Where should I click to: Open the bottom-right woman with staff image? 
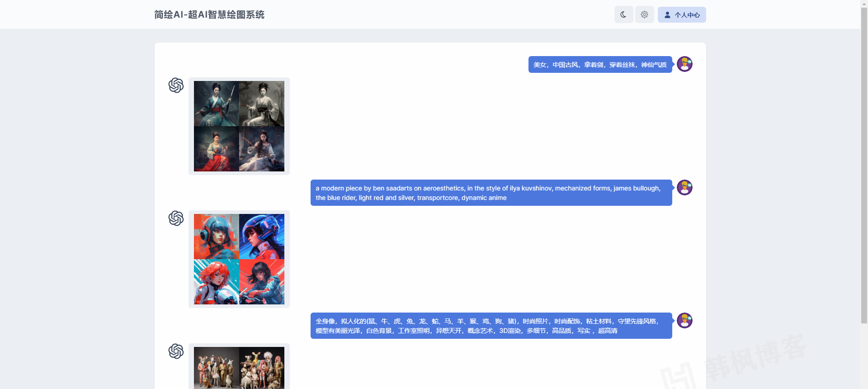coord(262,149)
